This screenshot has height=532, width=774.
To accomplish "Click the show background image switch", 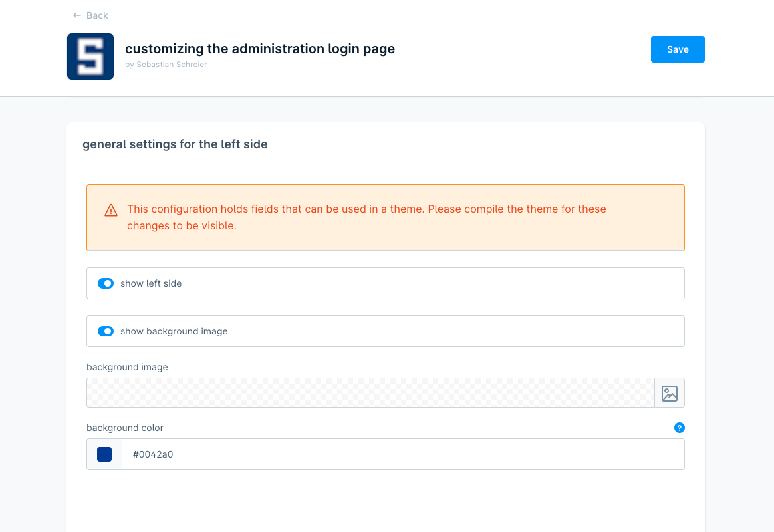I will [x=106, y=331].
